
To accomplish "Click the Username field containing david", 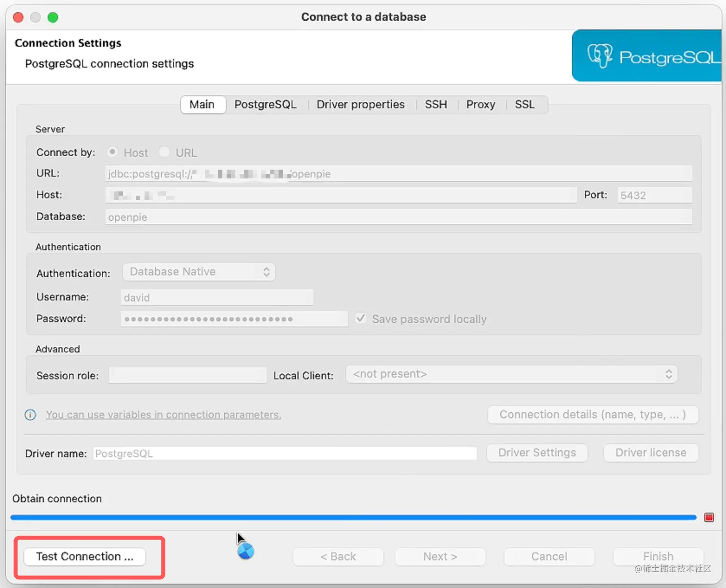I will click(x=217, y=297).
